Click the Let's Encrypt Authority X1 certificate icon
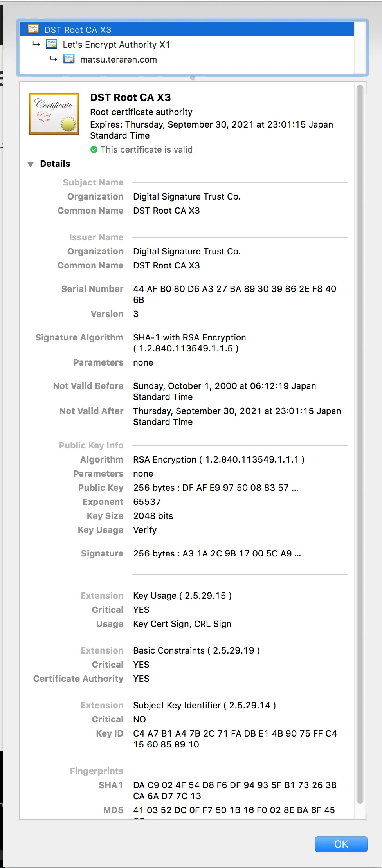 tap(52, 44)
